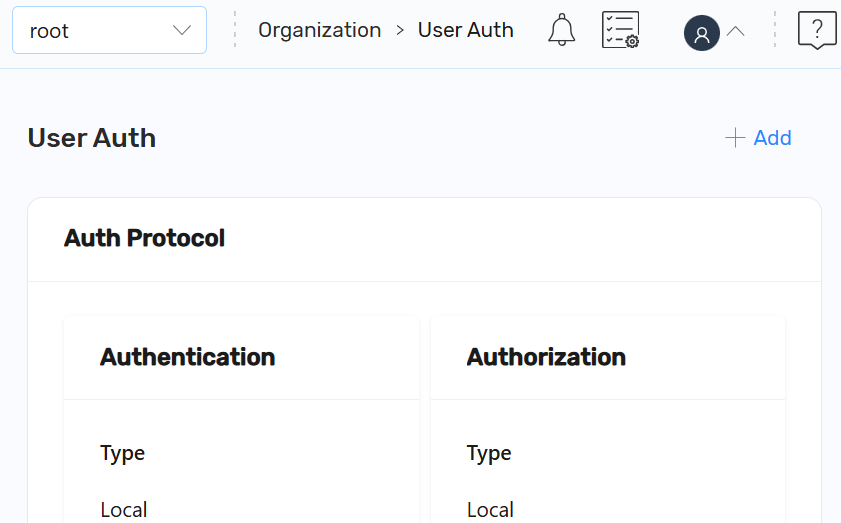Click the Type label under Authentication
Image resolution: width=841 pixels, height=523 pixels.
pos(123,453)
